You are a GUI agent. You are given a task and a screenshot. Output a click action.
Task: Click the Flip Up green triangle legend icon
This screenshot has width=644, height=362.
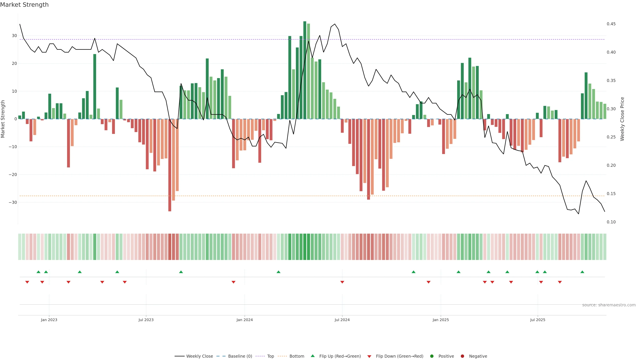click(312, 356)
